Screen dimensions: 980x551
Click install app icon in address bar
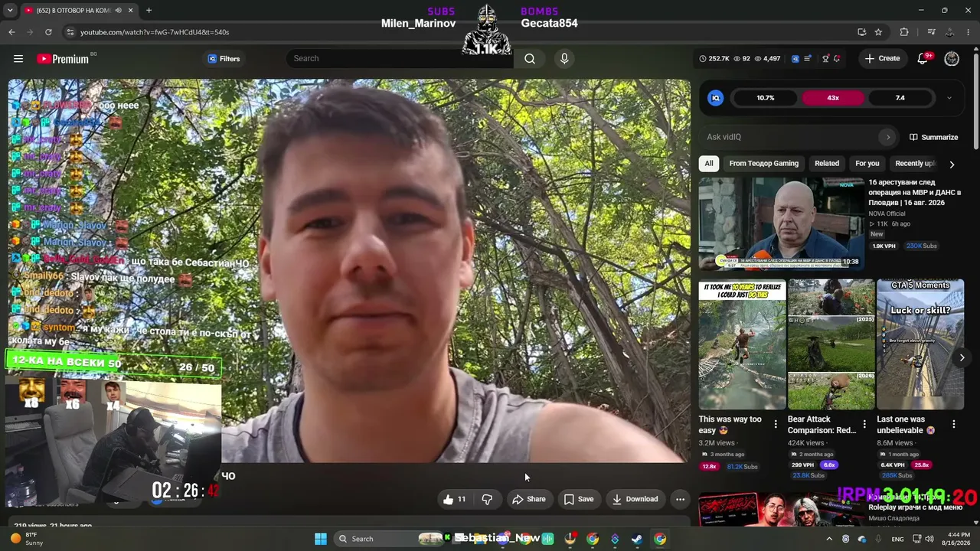click(862, 32)
